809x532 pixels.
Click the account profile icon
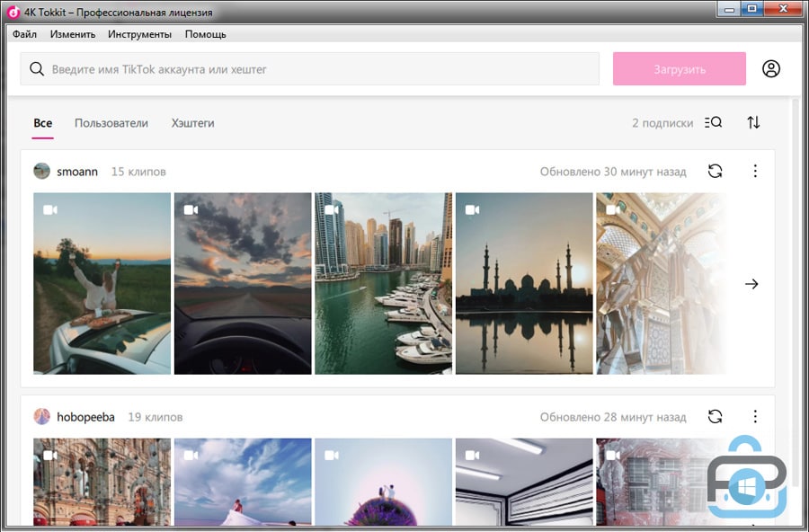pos(771,68)
